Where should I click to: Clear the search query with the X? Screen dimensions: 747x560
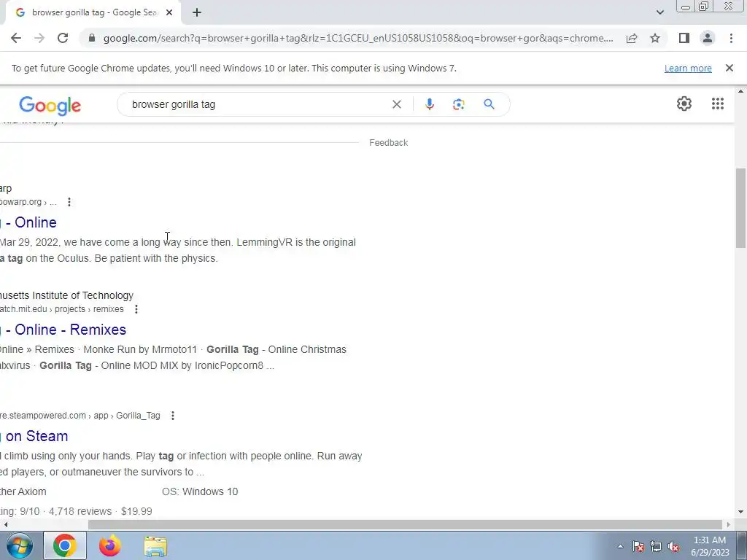coord(396,104)
